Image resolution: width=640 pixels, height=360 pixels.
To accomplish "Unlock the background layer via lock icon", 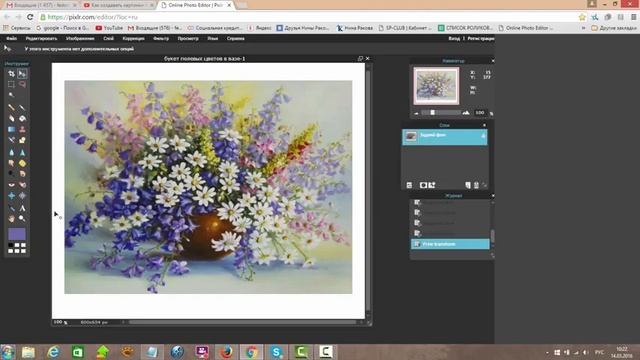I will [483, 136].
